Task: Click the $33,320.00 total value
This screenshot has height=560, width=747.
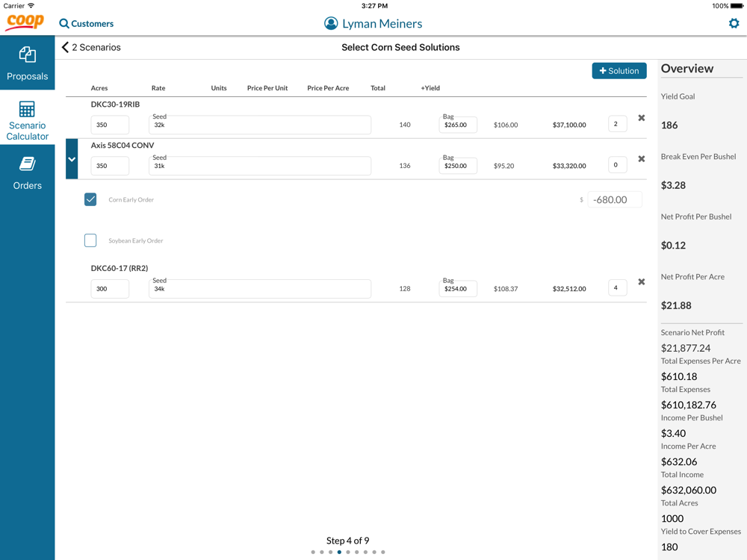Action: tap(569, 166)
